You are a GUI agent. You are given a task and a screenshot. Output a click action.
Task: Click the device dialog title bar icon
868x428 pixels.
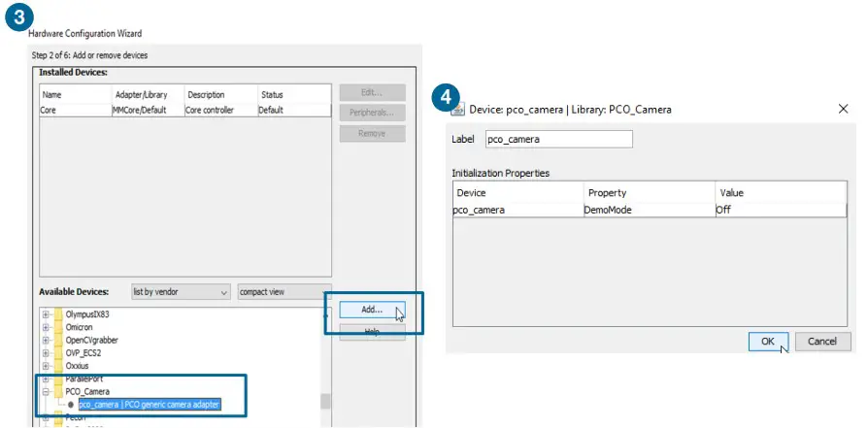pos(457,110)
